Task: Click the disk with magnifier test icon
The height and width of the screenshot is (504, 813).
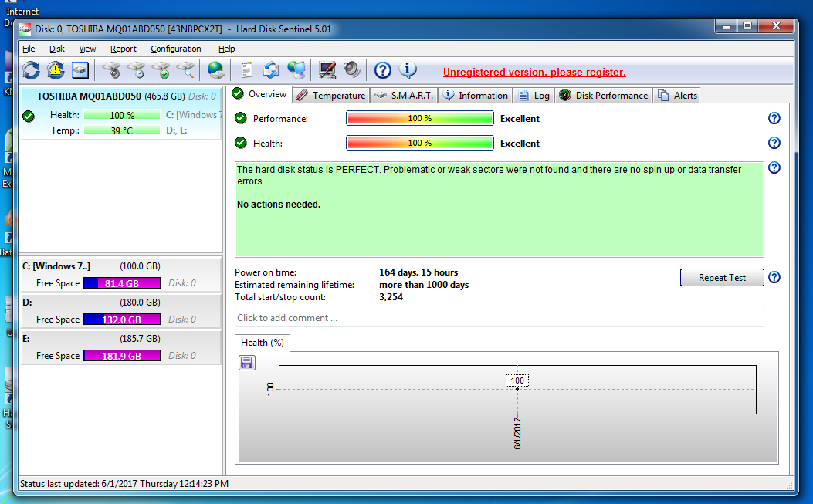Action: pos(185,71)
